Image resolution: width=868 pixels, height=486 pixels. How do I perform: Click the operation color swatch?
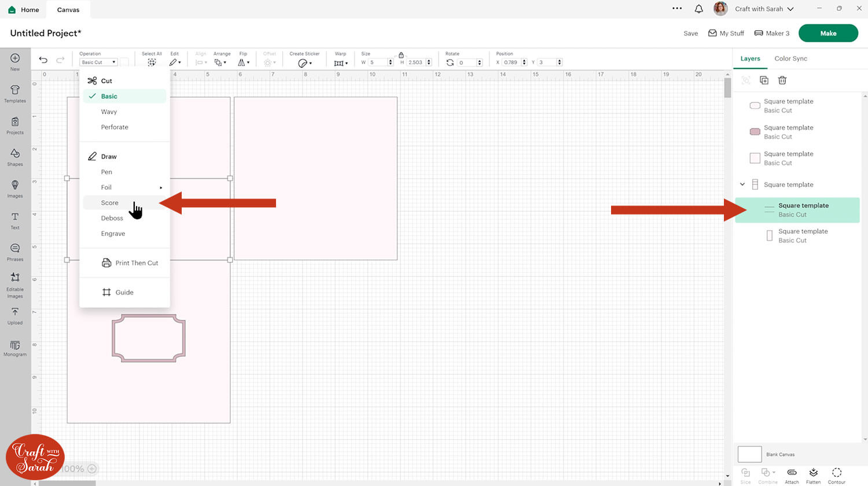[124, 62]
